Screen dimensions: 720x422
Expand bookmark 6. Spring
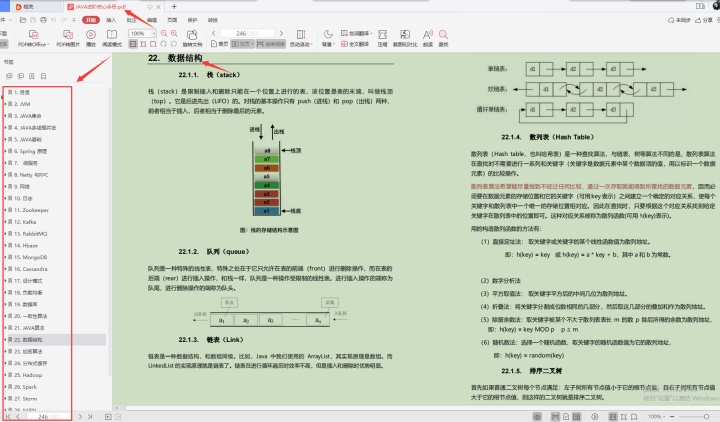(x=5, y=151)
